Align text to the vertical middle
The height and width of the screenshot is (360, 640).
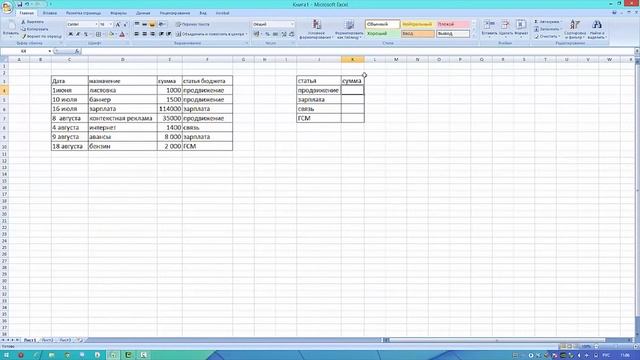(144, 24)
